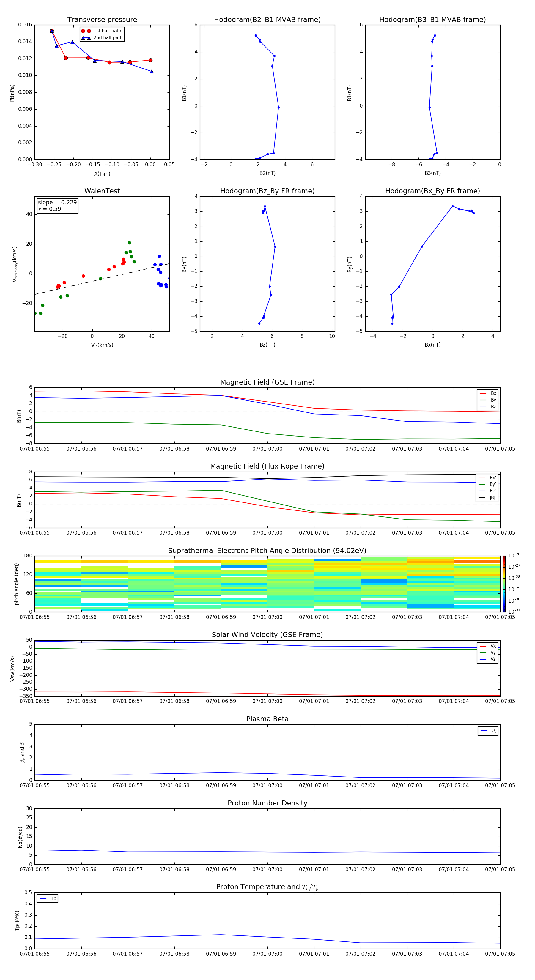
Task: Select the "|B|" flux rope legend entry
Action: [487, 498]
